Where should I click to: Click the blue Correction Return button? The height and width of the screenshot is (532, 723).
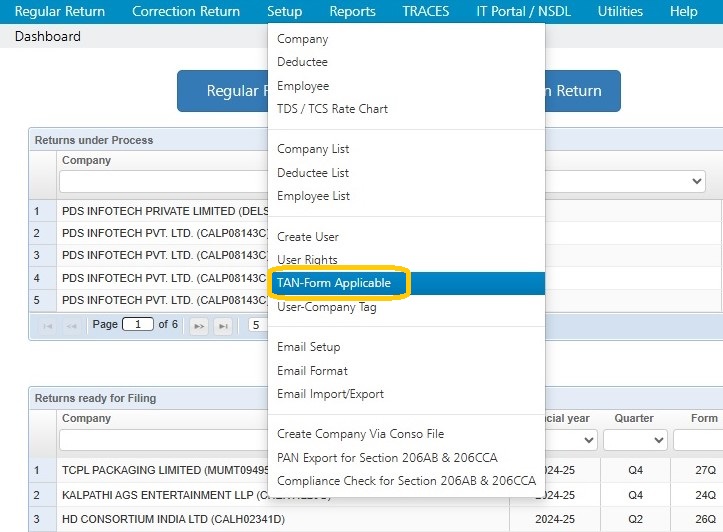583,91
